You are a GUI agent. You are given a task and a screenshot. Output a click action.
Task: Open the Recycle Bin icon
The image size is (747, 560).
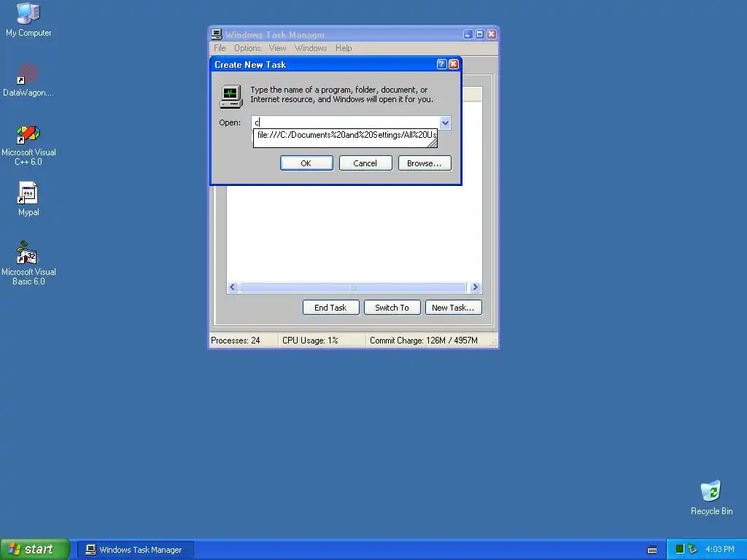pos(711,497)
